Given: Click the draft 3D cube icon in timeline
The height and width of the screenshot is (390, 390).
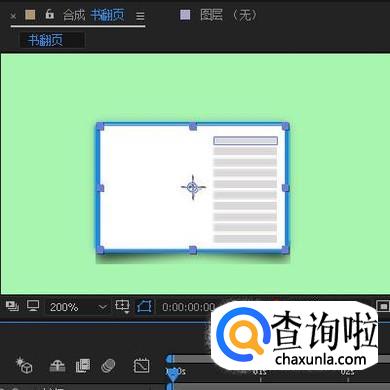Looking at the screenshot, I should click(24, 365).
